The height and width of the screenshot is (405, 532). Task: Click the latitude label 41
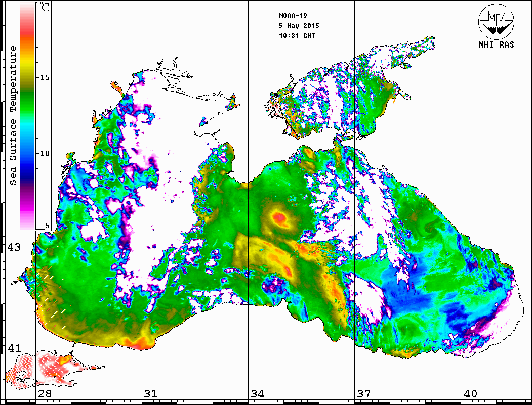point(14,348)
